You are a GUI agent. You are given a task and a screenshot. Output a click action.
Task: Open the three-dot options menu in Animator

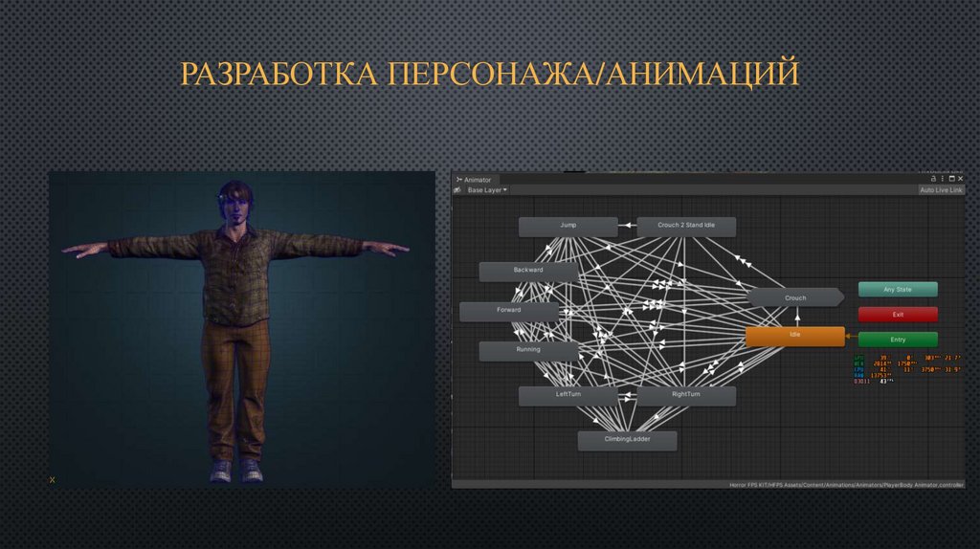[943, 179]
